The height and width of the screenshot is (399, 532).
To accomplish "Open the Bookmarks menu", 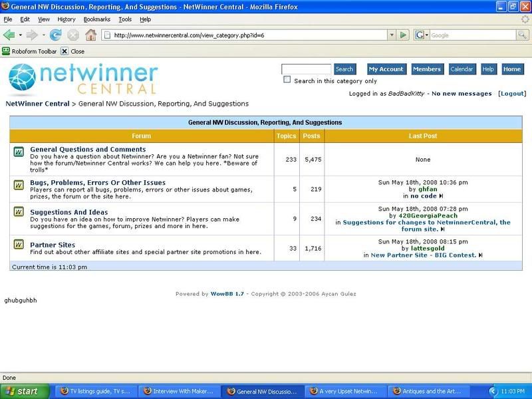I will click(x=97, y=19).
